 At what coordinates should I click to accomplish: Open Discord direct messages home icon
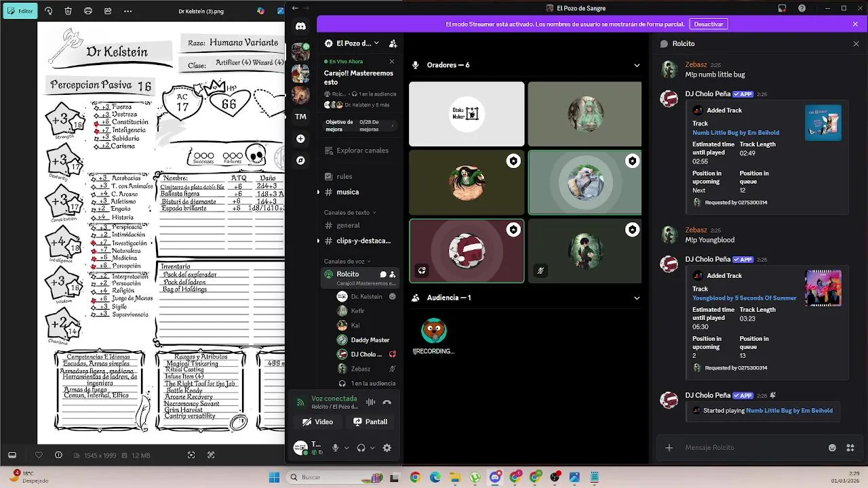point(300,26)
